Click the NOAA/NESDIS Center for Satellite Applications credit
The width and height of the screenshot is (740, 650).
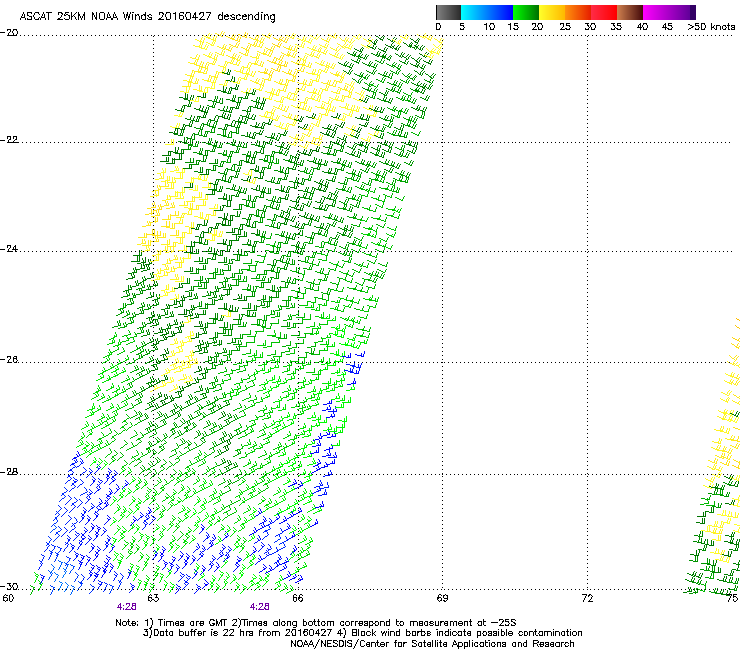[432, 644]
